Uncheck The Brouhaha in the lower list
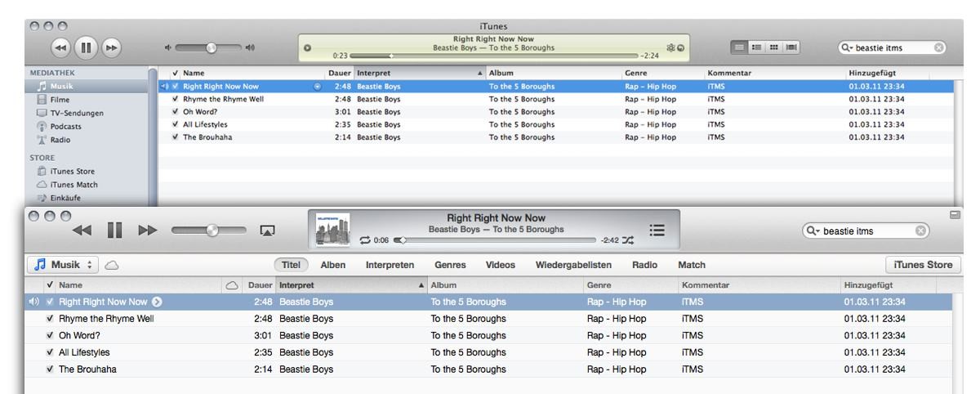 click(x=51, y=369)
